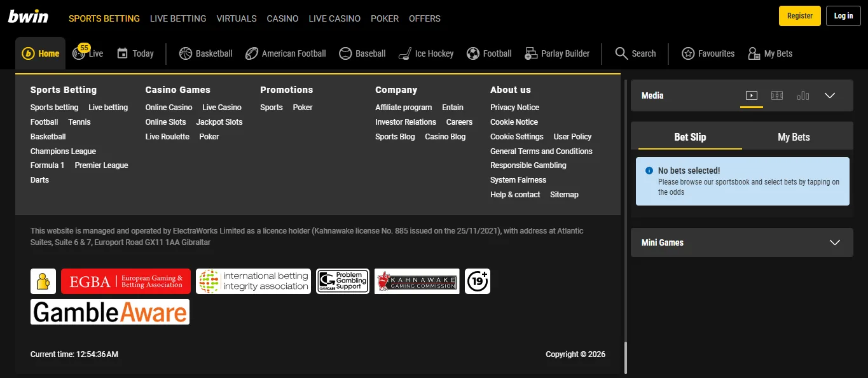Click the bwin logo
868x378 pixels.
click(29, 17)
